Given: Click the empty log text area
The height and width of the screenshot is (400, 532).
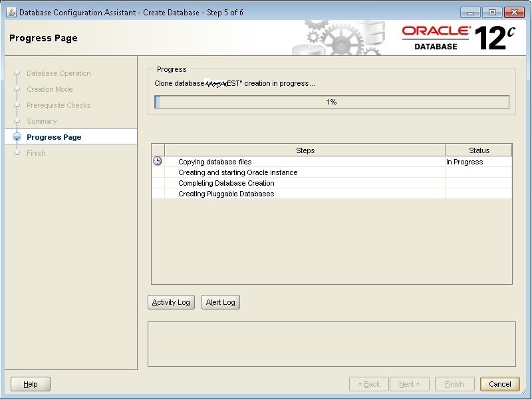Looking at the screenshot, I should click(x=331, y=344).
